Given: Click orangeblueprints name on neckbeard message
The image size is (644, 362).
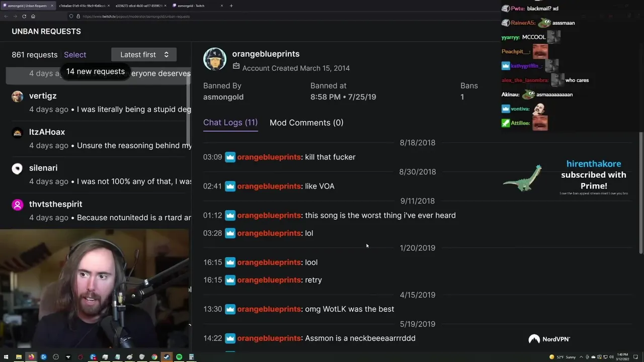Looking at the screenshot, I should coord(269,338).
